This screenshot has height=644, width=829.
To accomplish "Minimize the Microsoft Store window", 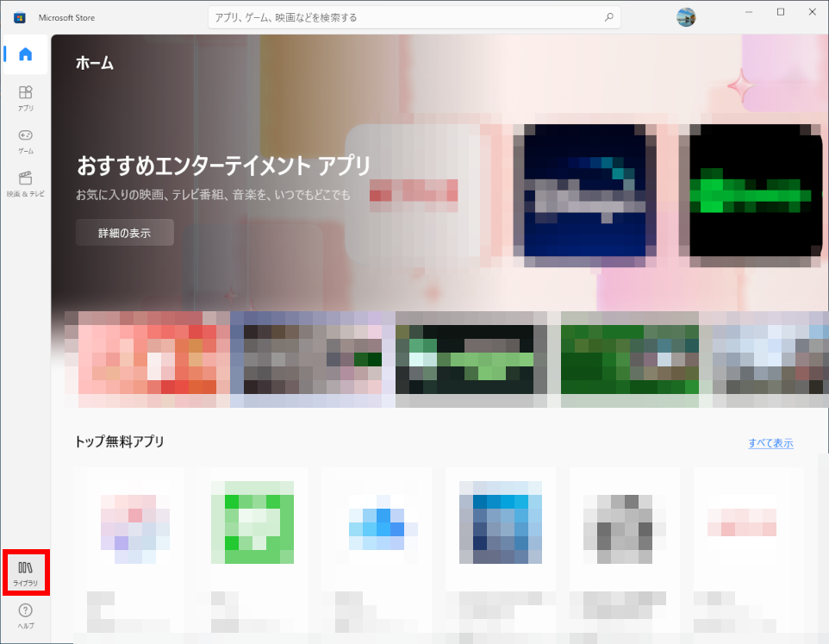I will tap(749, 12).
